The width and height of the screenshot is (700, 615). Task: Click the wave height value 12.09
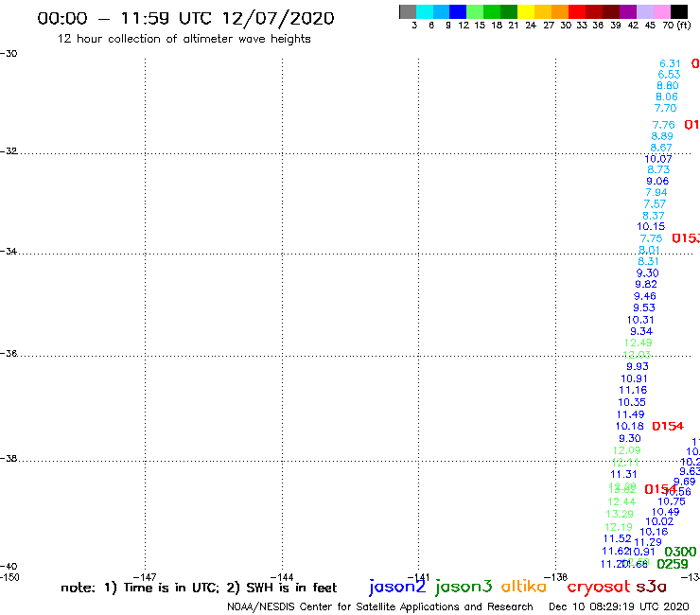click(x=627, y=450)
